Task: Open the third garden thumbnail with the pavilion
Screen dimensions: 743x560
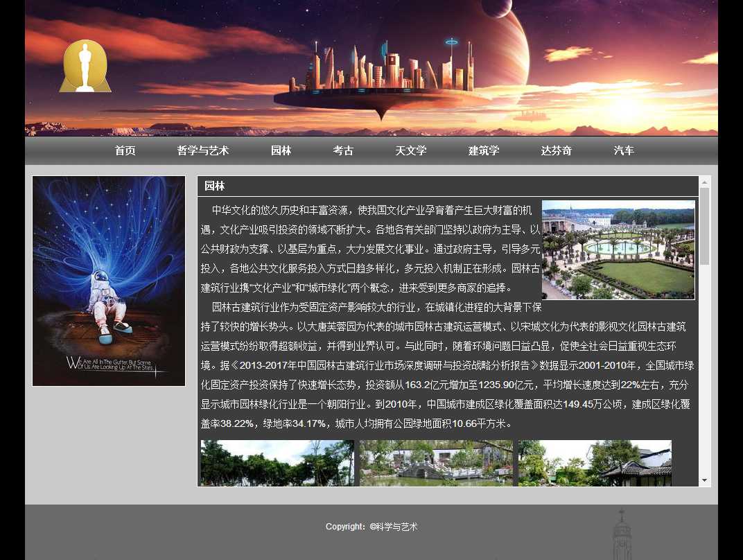Action: [595, 463]
